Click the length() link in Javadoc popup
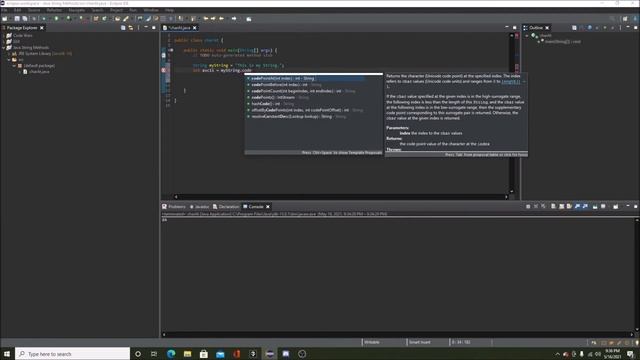640x360 pixels. [511, 82]
